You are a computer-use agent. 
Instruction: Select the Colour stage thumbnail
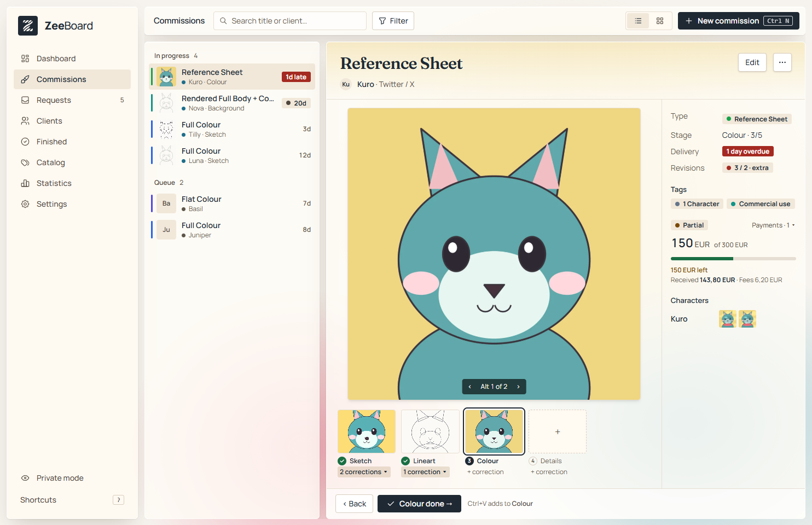494,431
